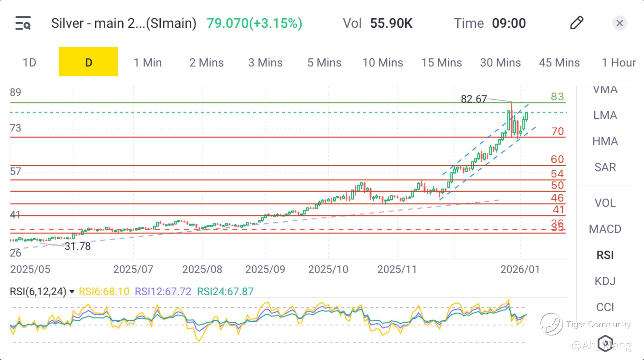The height and width of the screenshot is (360, 644).
Task: Click the Silver - main (SImain) title
Action: pyautogui.click(x=124, y=23)
